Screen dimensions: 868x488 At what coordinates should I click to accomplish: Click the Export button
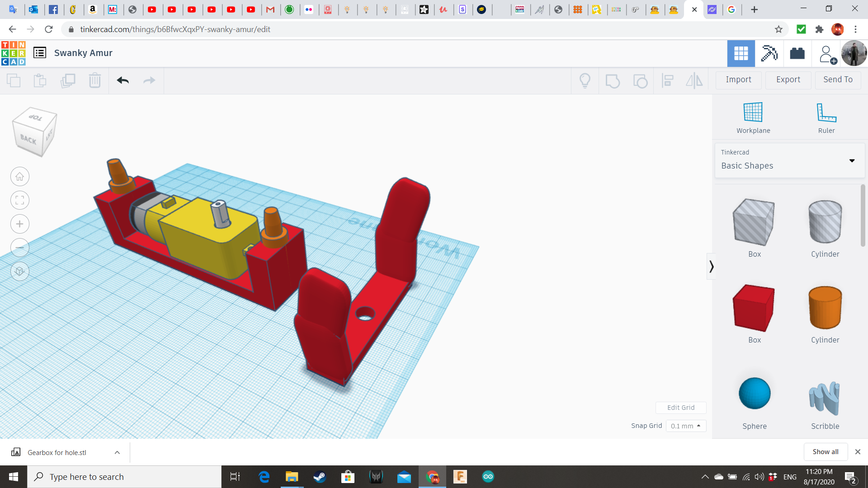[x=788, y=80]
